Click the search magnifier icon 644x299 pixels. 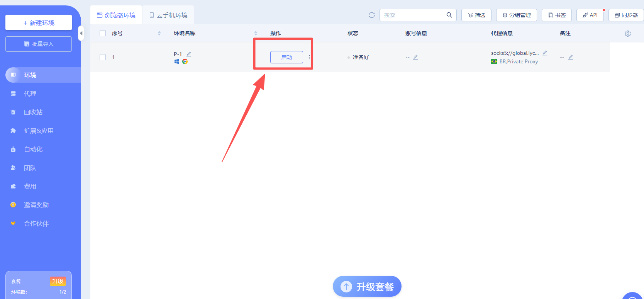click(449, 15)
